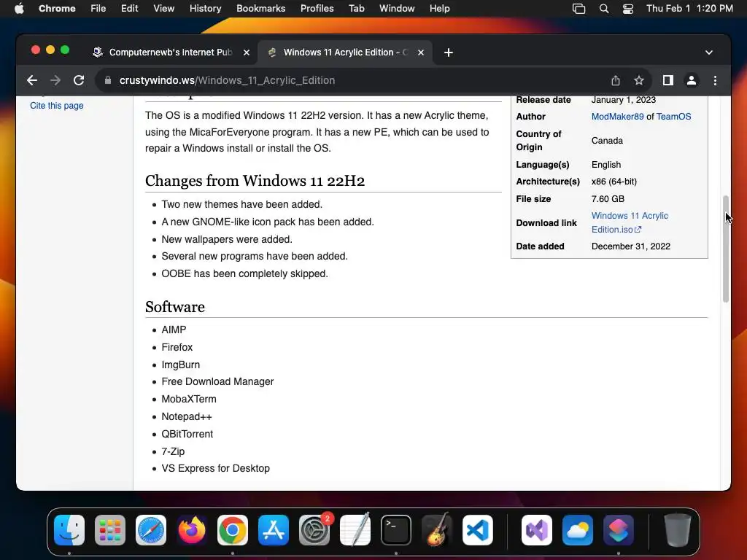This screenshot has width=747, height=560.
Task: Open the Edit menu
Action: [129, 9]
